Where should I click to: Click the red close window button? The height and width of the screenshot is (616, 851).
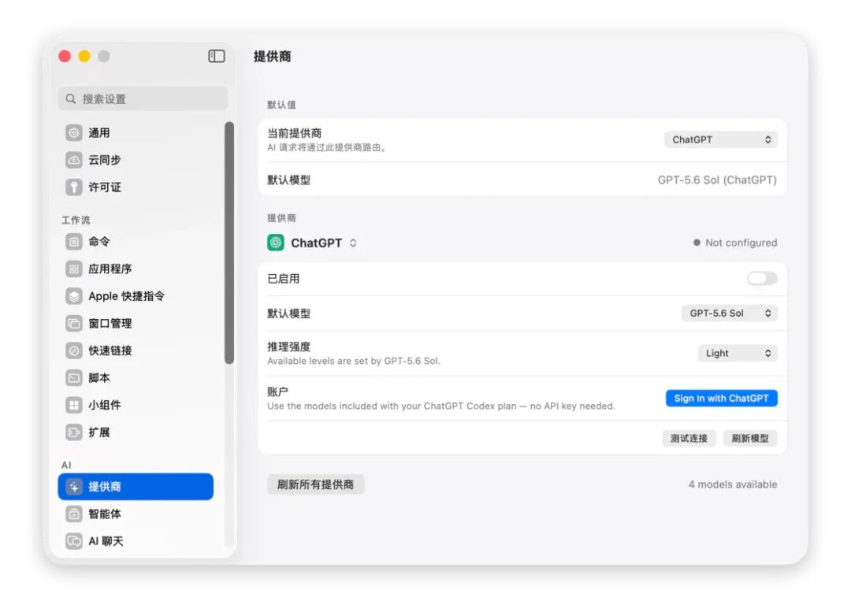click(65, 56)
